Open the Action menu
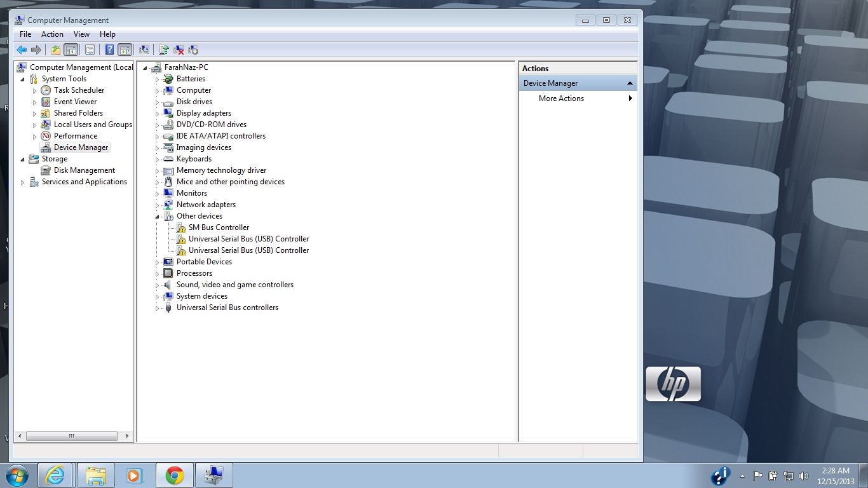868x488 pixels. coord(52,34)
